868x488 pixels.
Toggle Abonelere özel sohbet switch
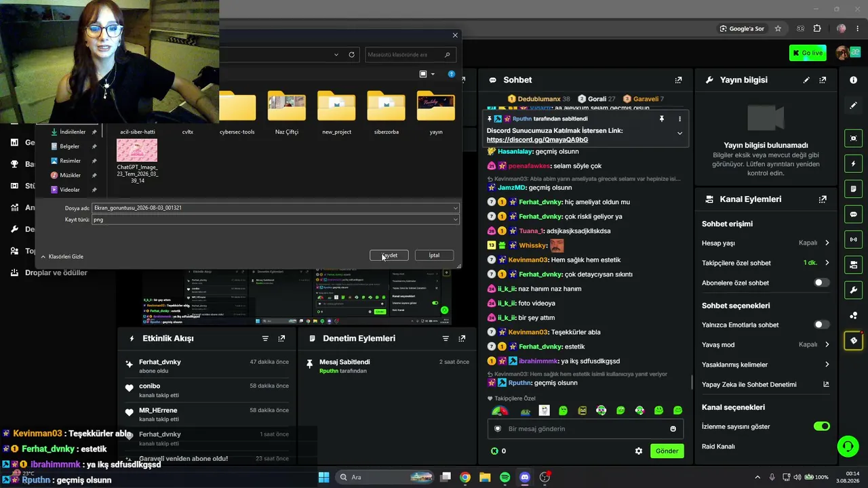point(821,283)
